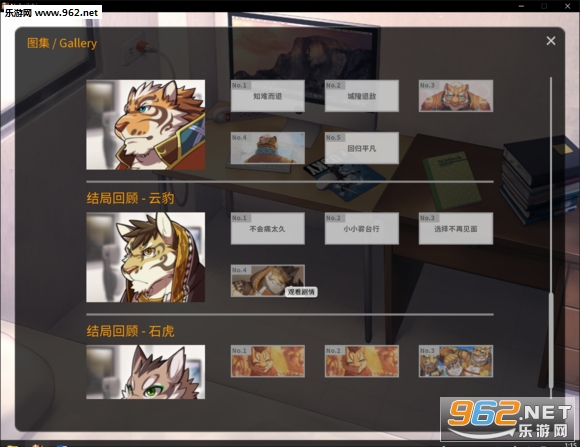The image size is (580, 447).
Task: Open 云豹 ending No.1 不会痛太久
Action: [x=268, y=228]
